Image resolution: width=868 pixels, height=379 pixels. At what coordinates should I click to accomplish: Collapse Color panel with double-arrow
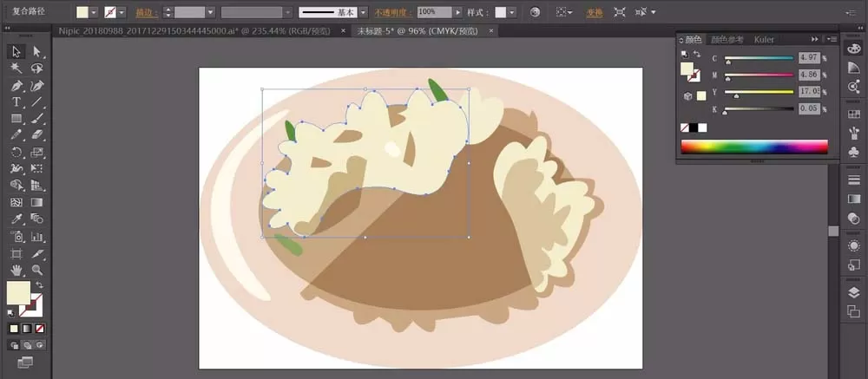point(815,39)
